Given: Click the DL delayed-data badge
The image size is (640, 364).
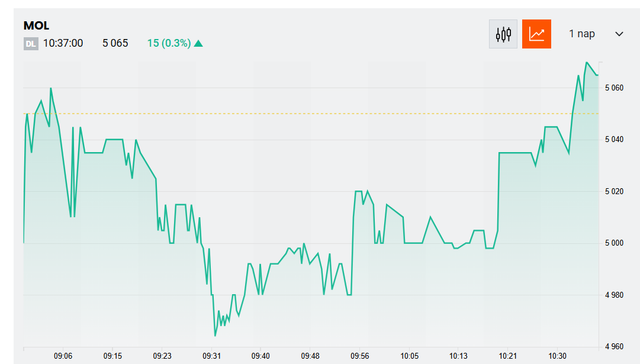Looking at the screenshot, I should [31, 44].
